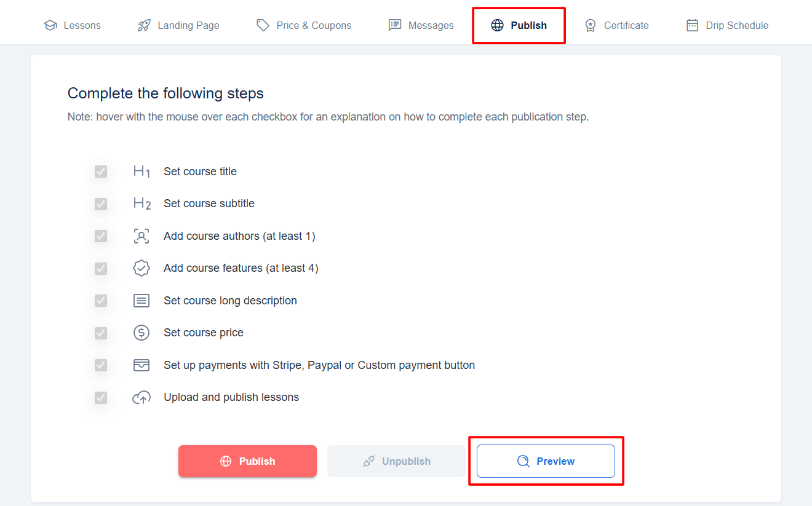The image size is (812, 506).
Task: Toggle the Set course subtitle checkbox
Action: pyautogui.click(x=101, y=204)
